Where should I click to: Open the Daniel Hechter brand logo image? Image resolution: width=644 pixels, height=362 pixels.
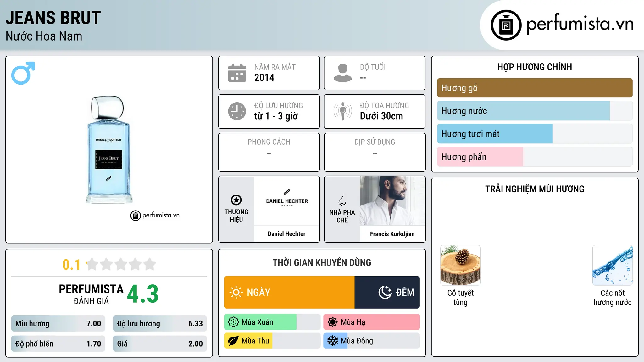[x=287, y=200]
